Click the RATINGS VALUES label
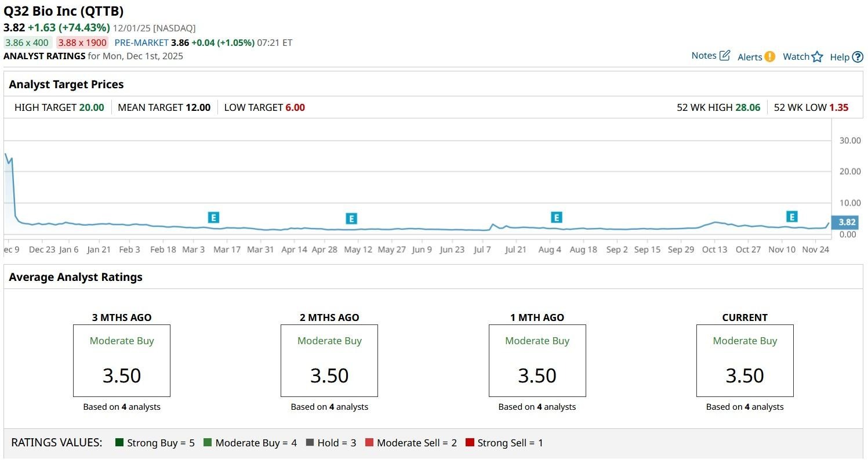Image resolution: width=868 pixels, height=462 pixels. pos(57,443)
